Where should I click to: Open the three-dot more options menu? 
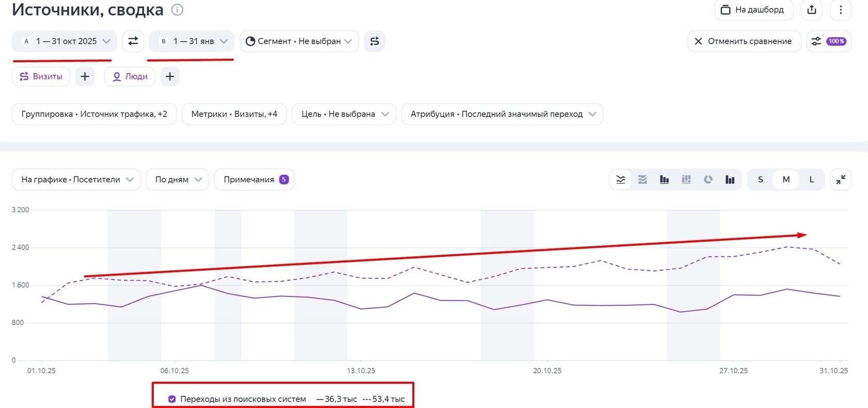tap(841, 10)
